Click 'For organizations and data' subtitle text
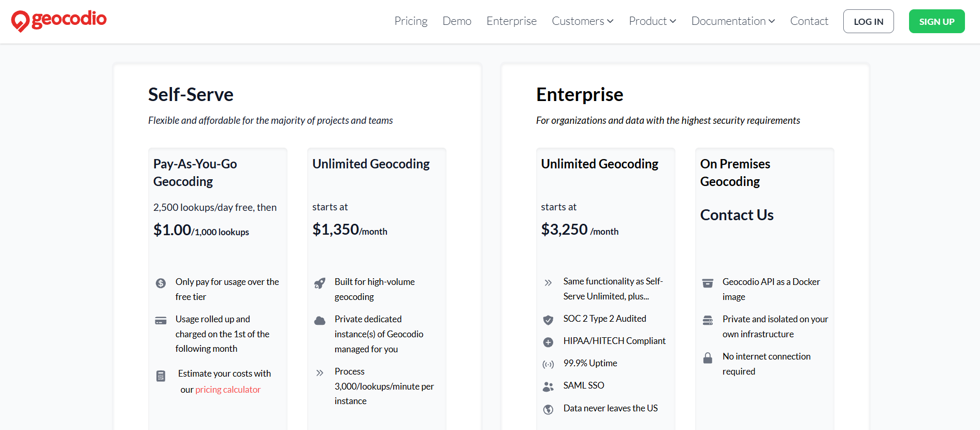 point(668,120)
